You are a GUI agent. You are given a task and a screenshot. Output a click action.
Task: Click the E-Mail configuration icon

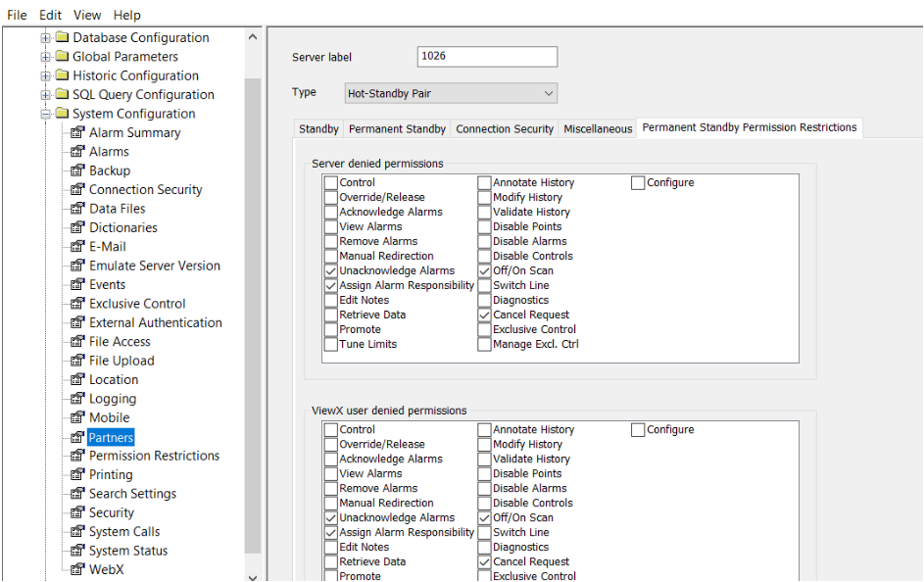pos(77,247)
